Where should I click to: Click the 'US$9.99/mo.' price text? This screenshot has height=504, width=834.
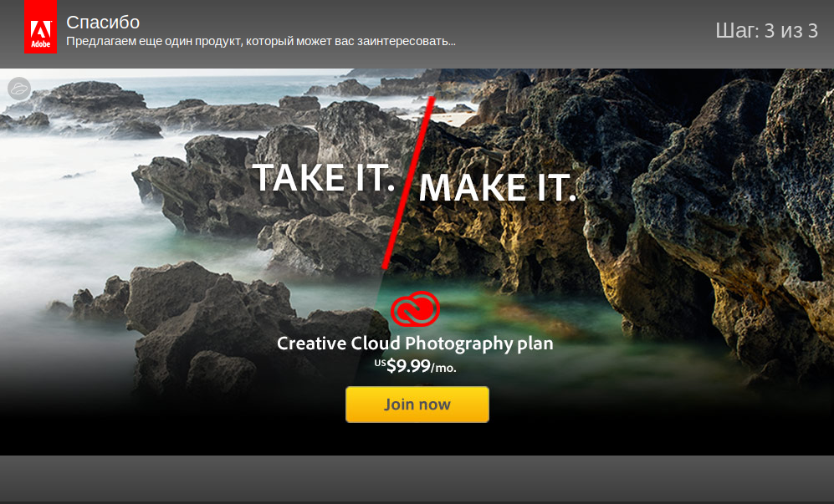coord(415,366)
